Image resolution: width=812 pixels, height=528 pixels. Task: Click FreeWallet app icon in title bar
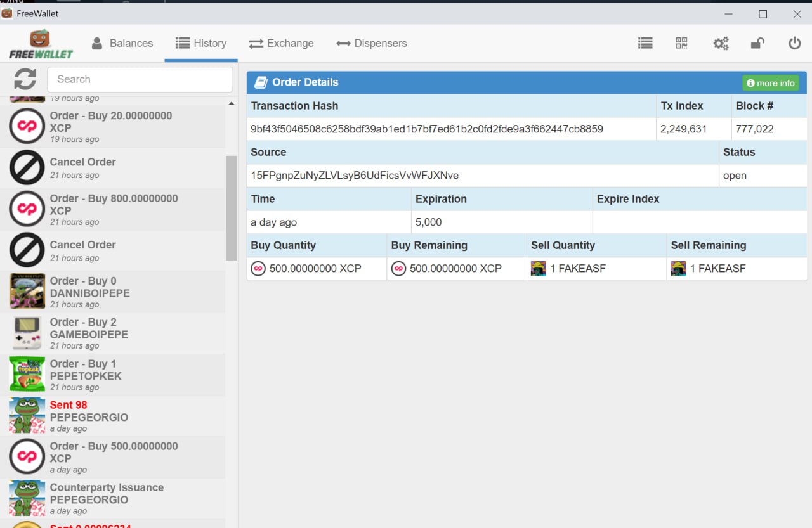point(7,13)
